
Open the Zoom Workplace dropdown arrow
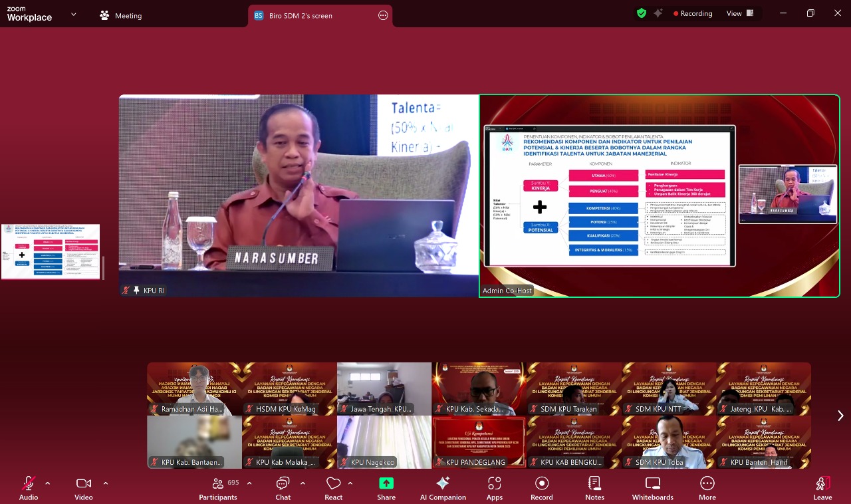tap(73, 14)
